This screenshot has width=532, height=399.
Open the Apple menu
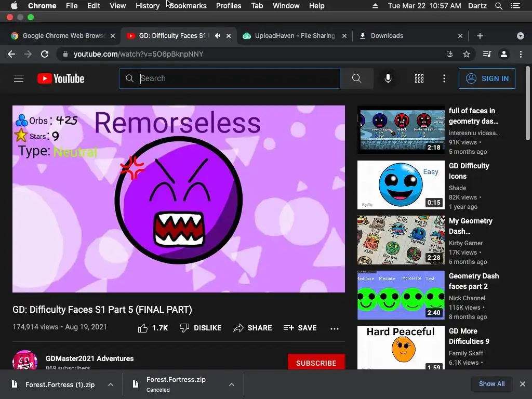pyautogui.click(x=14, y=5)
